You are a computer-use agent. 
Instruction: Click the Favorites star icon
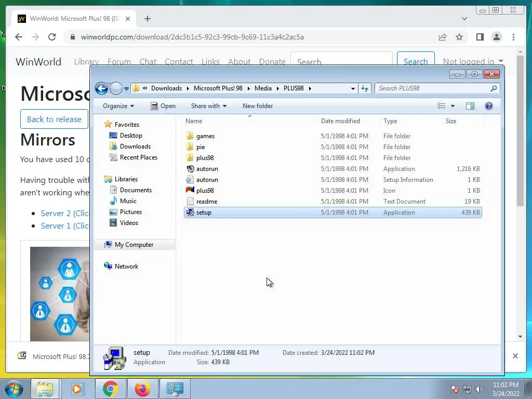point(108,124)
